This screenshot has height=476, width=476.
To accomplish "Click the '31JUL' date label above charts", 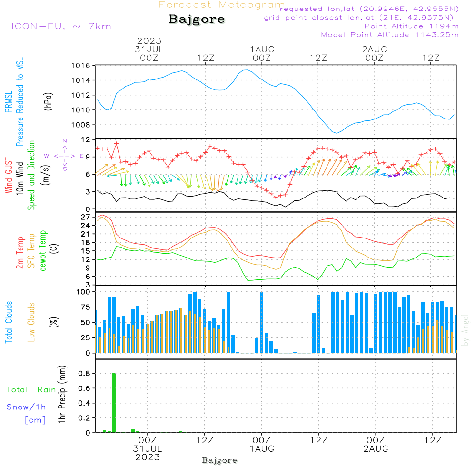I will [x=149, y=49].
